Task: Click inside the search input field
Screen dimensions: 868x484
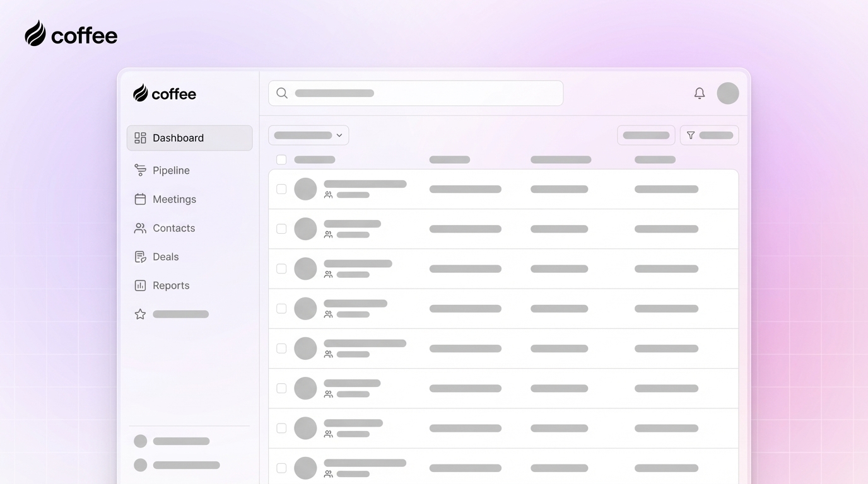Action: tap(416, 93)
